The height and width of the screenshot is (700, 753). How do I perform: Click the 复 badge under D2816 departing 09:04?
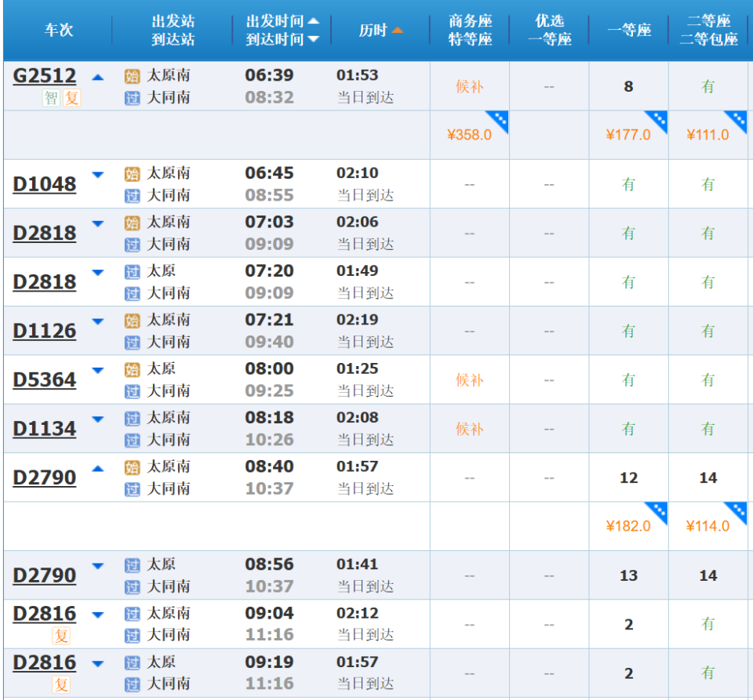pos(61,637)
